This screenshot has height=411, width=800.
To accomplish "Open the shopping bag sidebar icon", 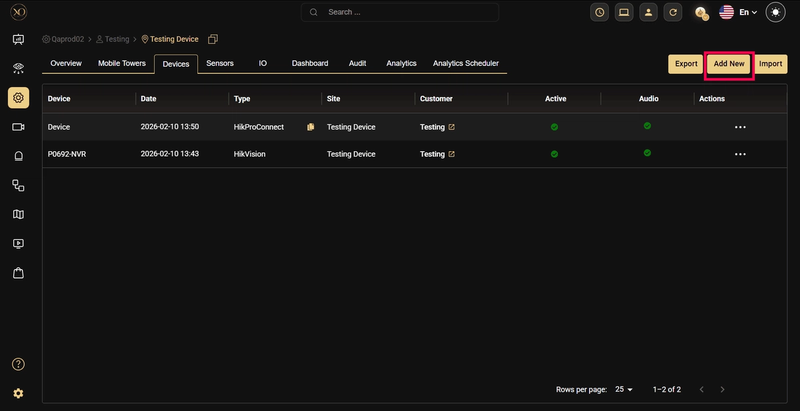I will [18, 273].
